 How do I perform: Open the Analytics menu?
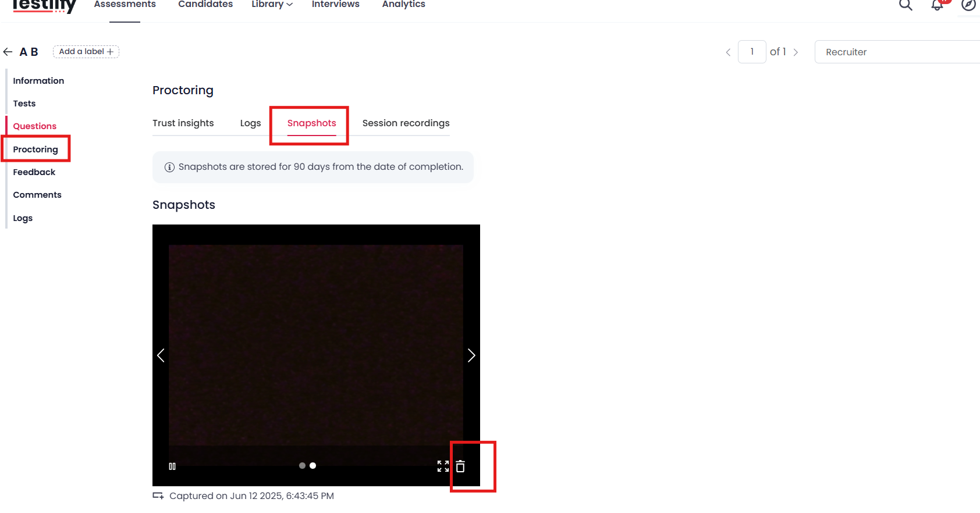point(404,5)
